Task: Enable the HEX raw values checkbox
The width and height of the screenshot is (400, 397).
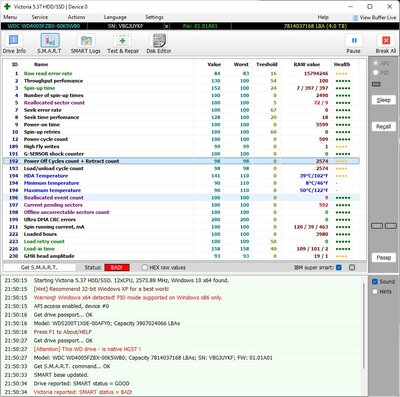Action: pyautogui.click(x=145, y=267)
